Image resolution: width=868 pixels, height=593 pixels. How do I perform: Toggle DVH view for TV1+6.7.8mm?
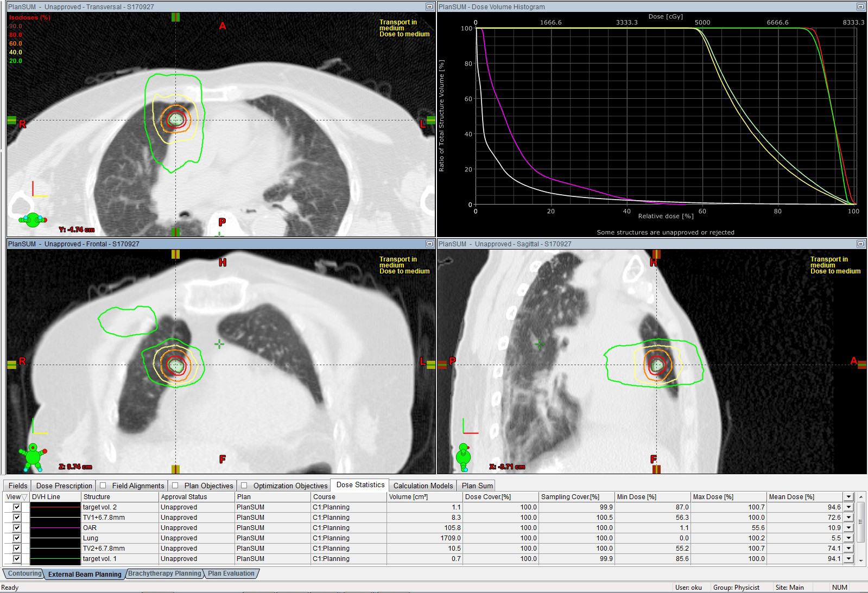17,518
